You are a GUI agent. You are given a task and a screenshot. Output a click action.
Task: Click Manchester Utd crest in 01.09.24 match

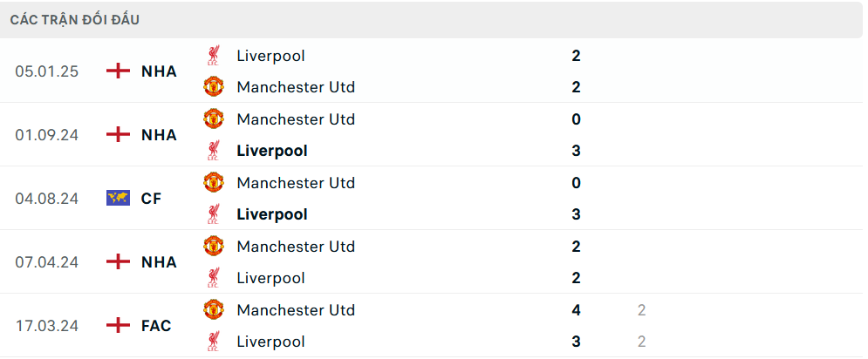(x=214, y=119)
